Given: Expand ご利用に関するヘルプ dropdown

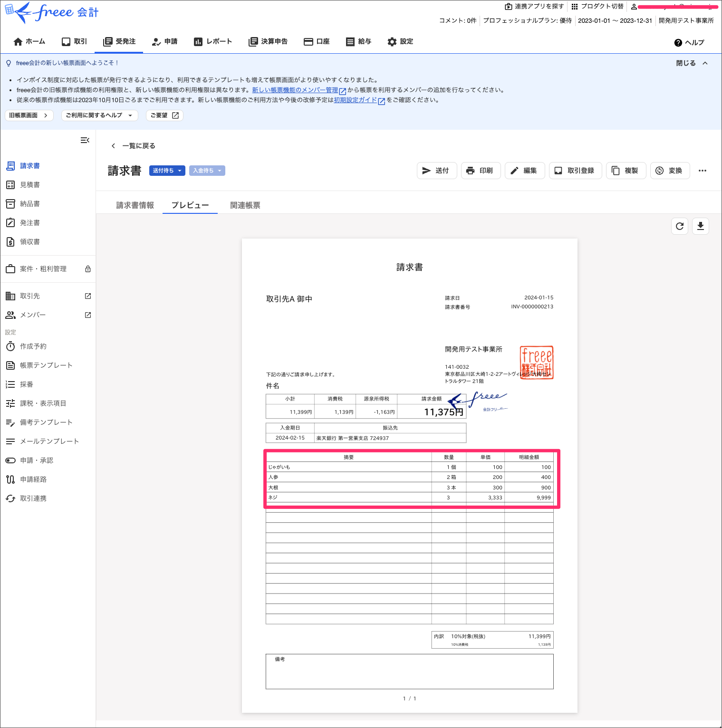Looking at the screenshot, I should pos(100,115).
